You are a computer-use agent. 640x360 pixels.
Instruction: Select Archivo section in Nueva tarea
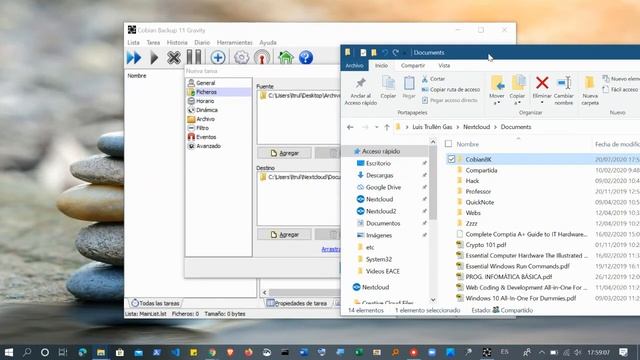point(205,119)
